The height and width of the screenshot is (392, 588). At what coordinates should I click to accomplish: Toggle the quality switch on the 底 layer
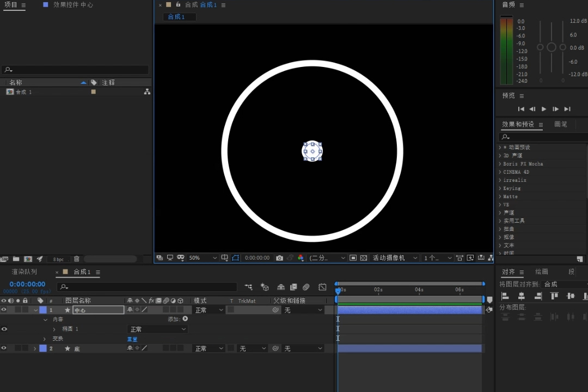coord(144,348)
